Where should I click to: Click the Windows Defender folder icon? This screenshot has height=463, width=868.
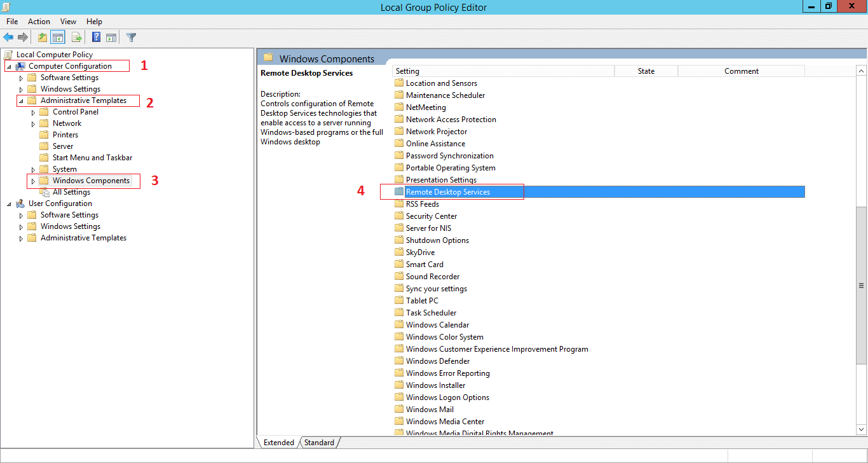pos(399,361)
